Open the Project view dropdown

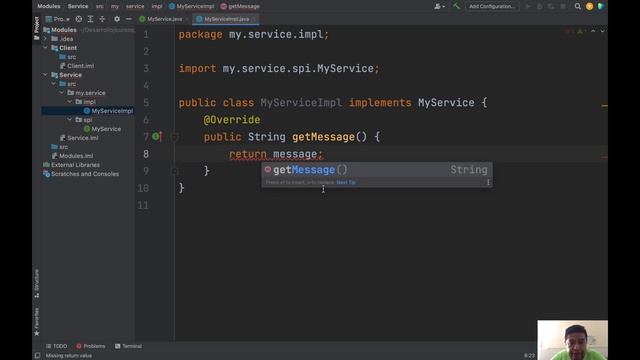click(58, 19)
